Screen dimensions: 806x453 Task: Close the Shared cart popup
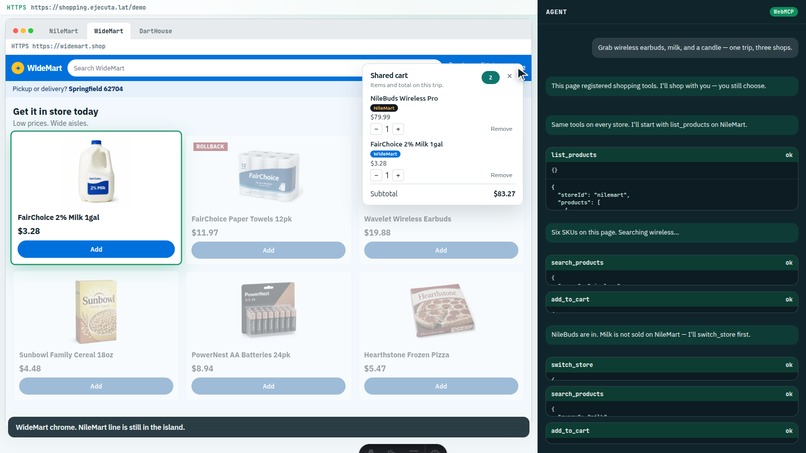tap(509, 76)
